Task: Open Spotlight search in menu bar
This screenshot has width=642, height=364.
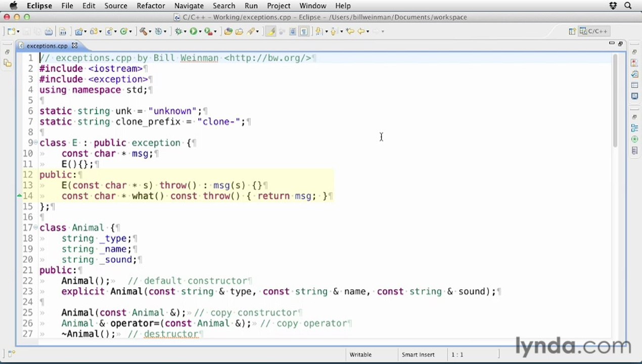Action: tap(628, 6)
